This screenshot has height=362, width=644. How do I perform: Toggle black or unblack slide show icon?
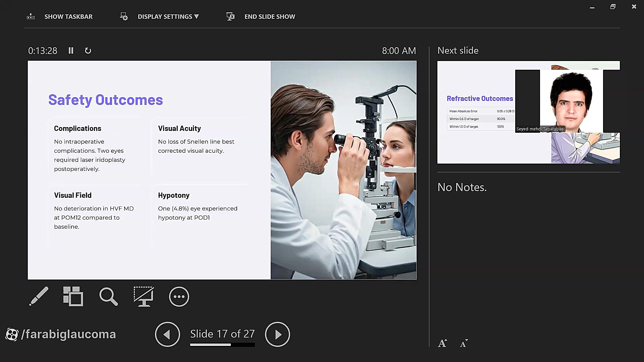point(144,296)
